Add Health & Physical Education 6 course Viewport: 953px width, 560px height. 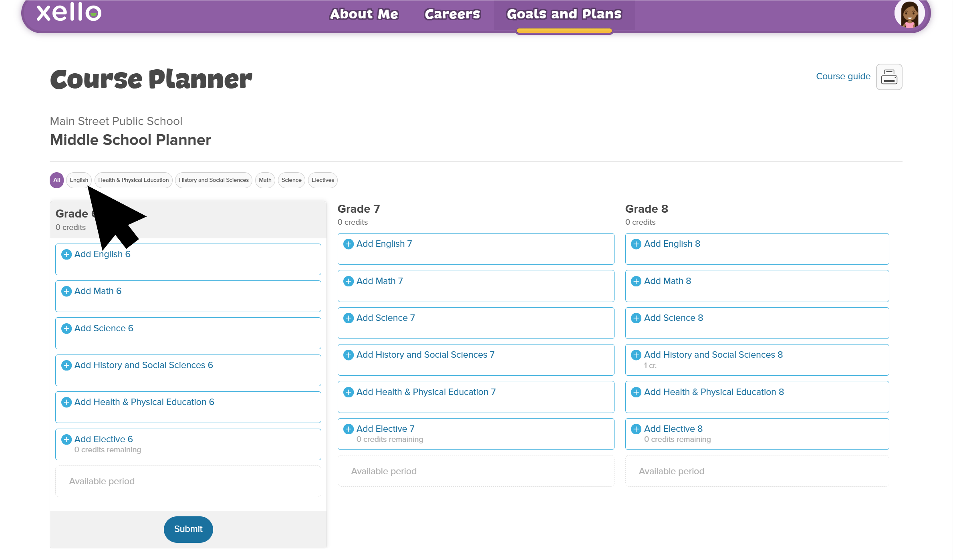[x=188, y=407]
